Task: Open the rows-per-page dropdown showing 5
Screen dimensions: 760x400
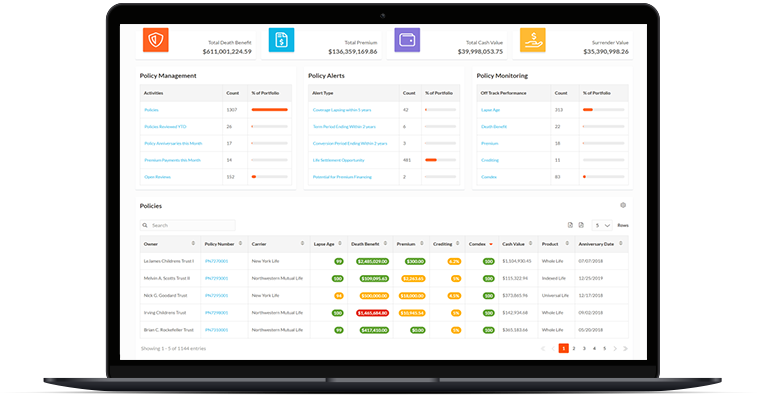Action: (x=603, y=226)
